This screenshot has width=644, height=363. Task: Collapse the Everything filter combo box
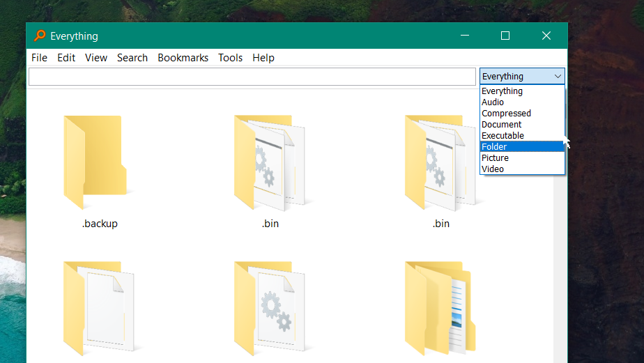click(523, 77)
